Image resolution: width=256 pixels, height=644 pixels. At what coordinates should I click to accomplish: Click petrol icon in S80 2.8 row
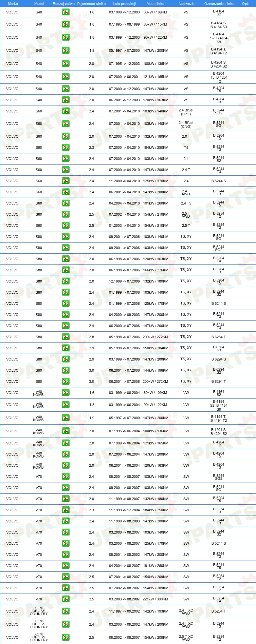65,337
